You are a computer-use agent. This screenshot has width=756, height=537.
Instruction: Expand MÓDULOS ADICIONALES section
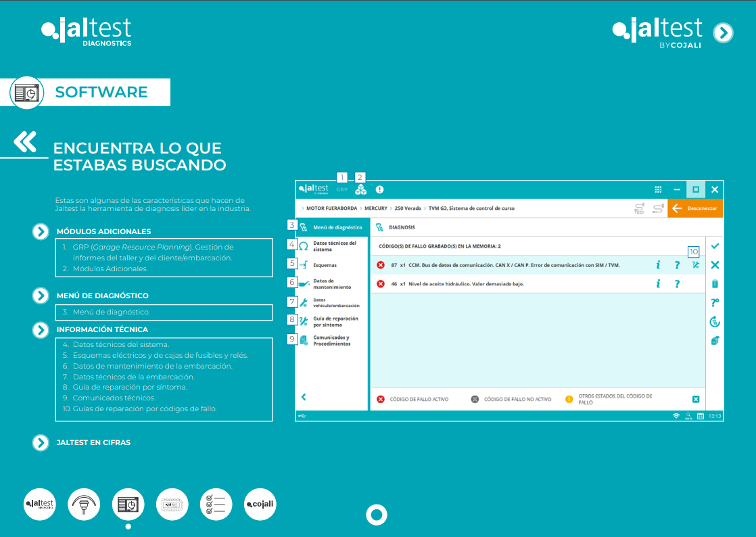(41, 232)
